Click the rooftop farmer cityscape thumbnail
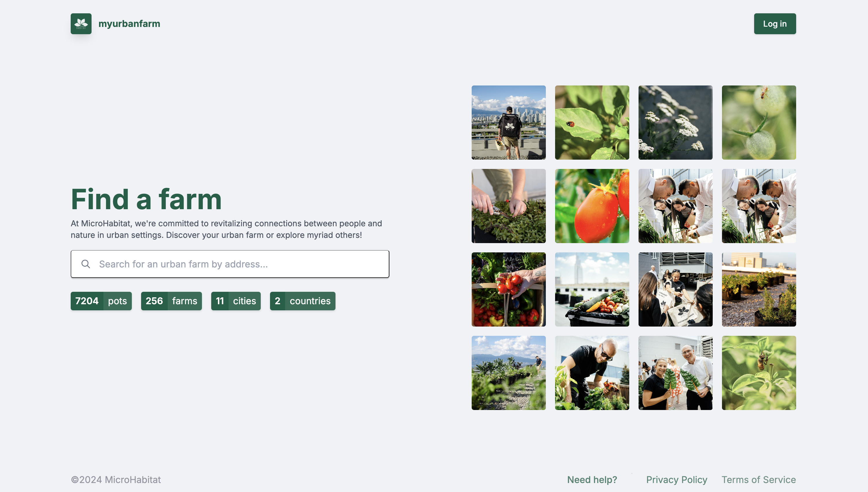868x492 pixels. [x=508, y=122]
